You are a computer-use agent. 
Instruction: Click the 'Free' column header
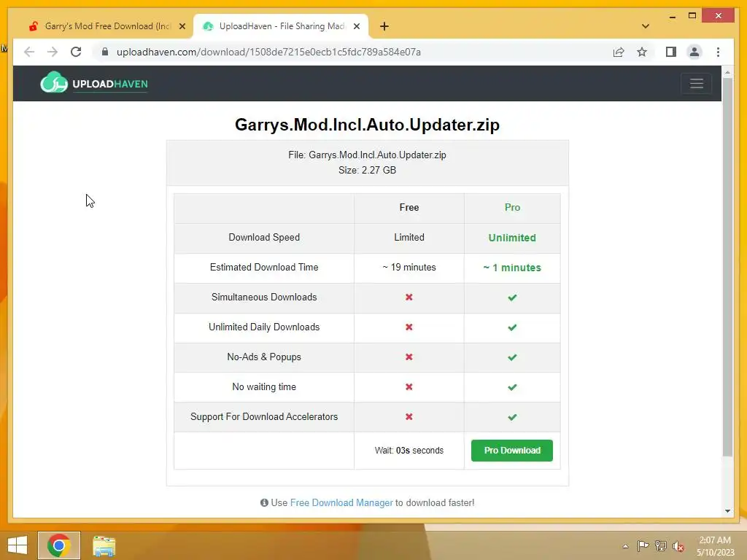(x=409, y=208)
